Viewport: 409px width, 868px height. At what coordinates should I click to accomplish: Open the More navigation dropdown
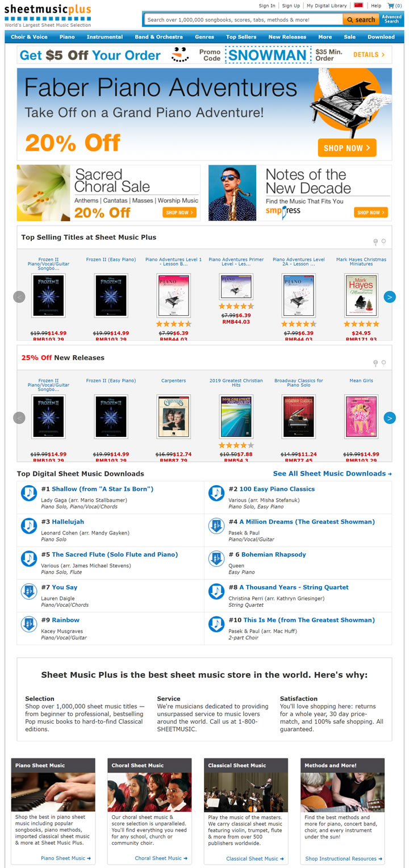point(325,37)
